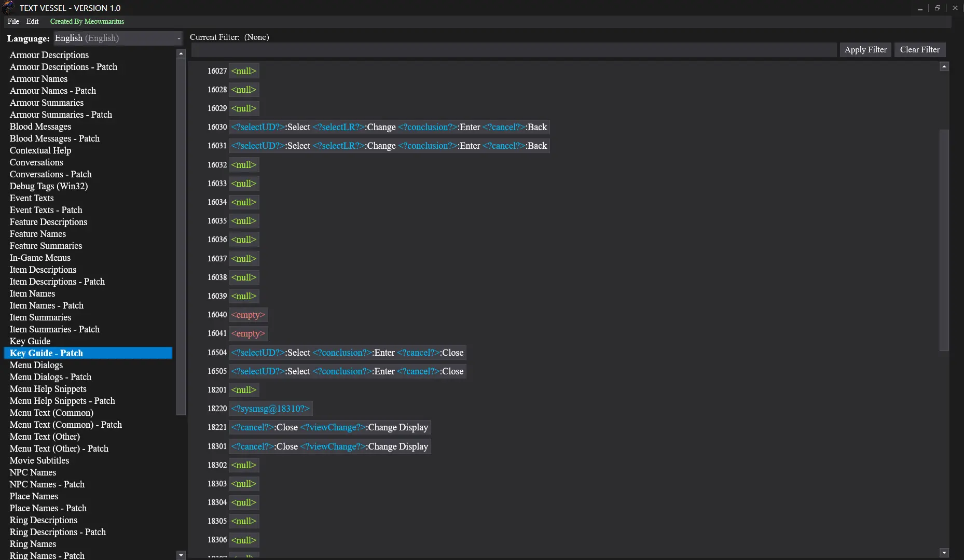Select Ring Names category
964x560 pixels.
click(x=33, y=544)
